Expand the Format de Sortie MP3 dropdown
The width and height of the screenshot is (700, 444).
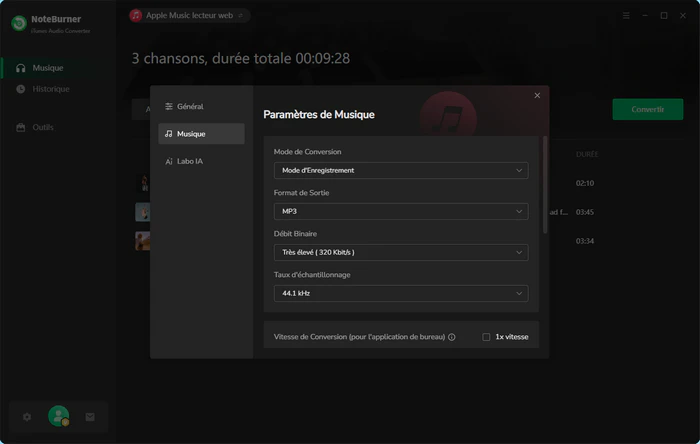pyautogui.click(x=401, y=212)
